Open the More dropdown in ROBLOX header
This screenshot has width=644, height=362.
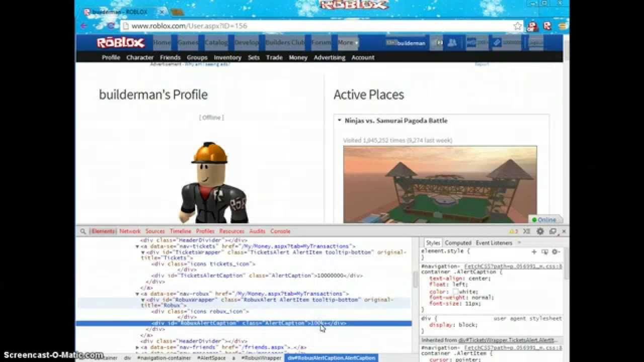coord(348,43)
